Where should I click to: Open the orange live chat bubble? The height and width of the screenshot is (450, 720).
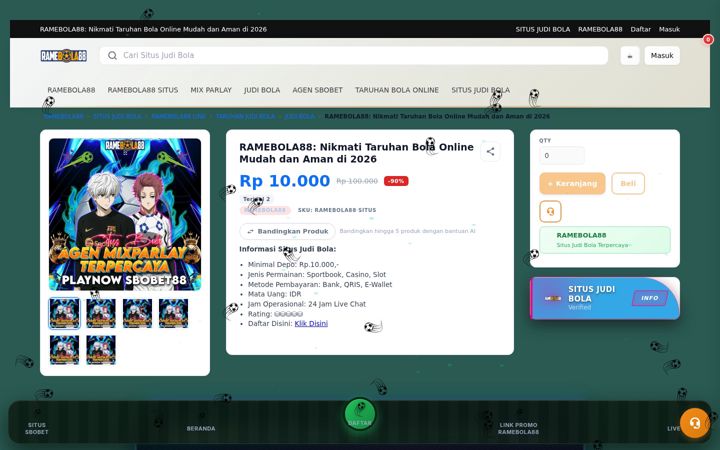click(694, 423)
